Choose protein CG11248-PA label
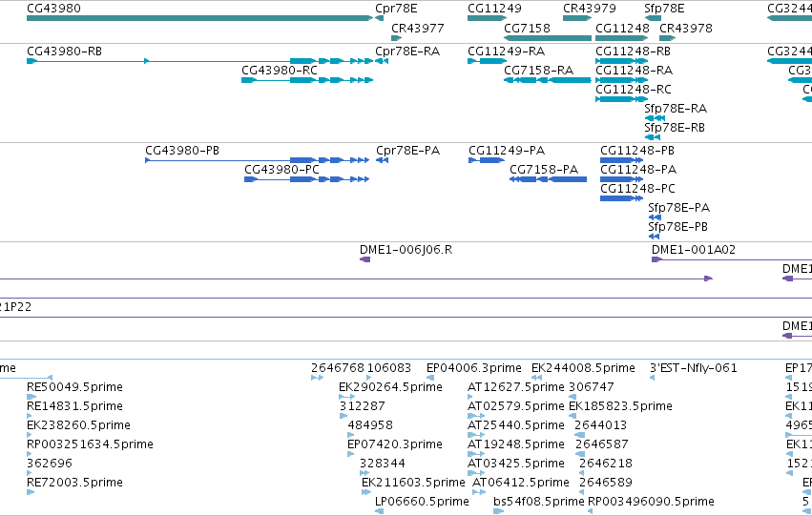Viewport: 812px width, 516px height. (638, 170)
